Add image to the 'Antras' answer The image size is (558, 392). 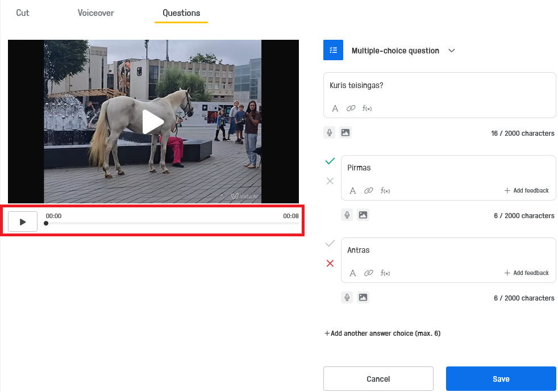(363, 297)
